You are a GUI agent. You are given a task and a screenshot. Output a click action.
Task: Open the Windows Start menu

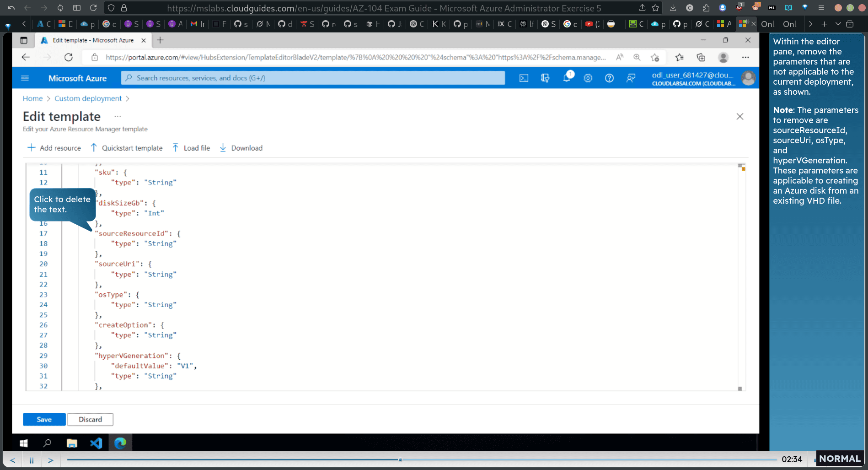coord(24,443)
